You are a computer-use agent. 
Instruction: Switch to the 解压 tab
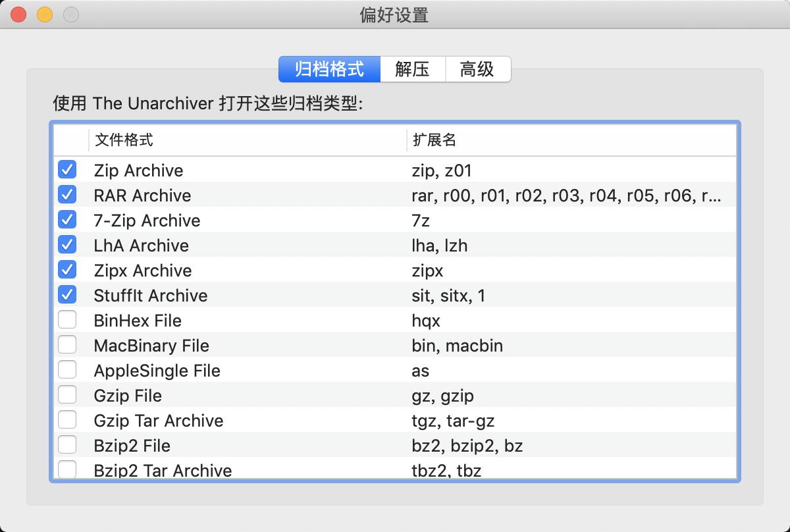(412, 69)
